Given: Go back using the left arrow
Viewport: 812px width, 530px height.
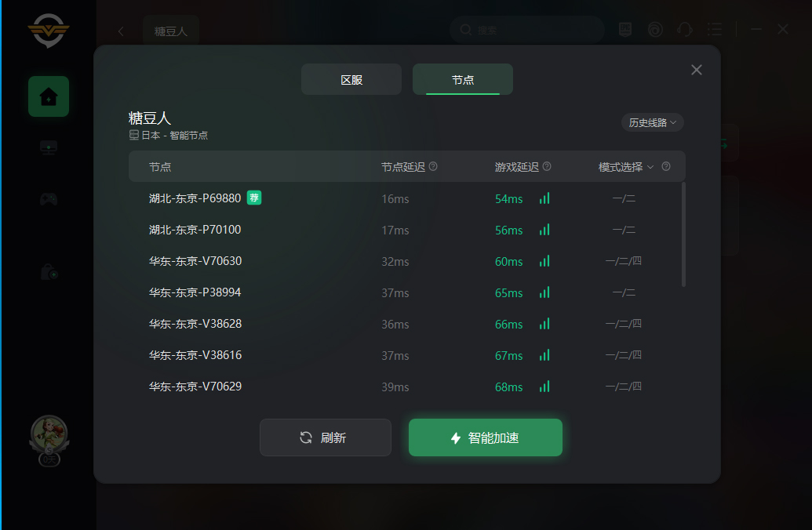Looking at the screenshot, I should pos(121,31).
